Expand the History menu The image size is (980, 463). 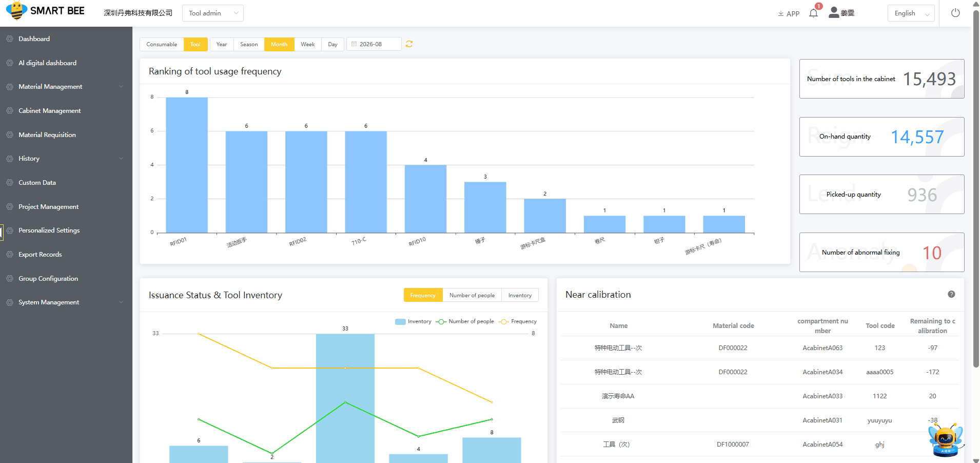[66, 159]
